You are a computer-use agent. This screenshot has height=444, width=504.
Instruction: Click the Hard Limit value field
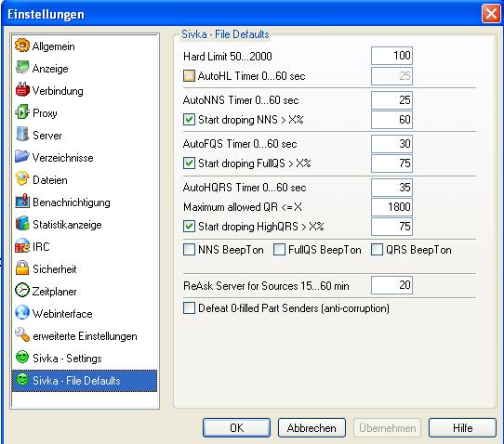(x=391, y=56)
